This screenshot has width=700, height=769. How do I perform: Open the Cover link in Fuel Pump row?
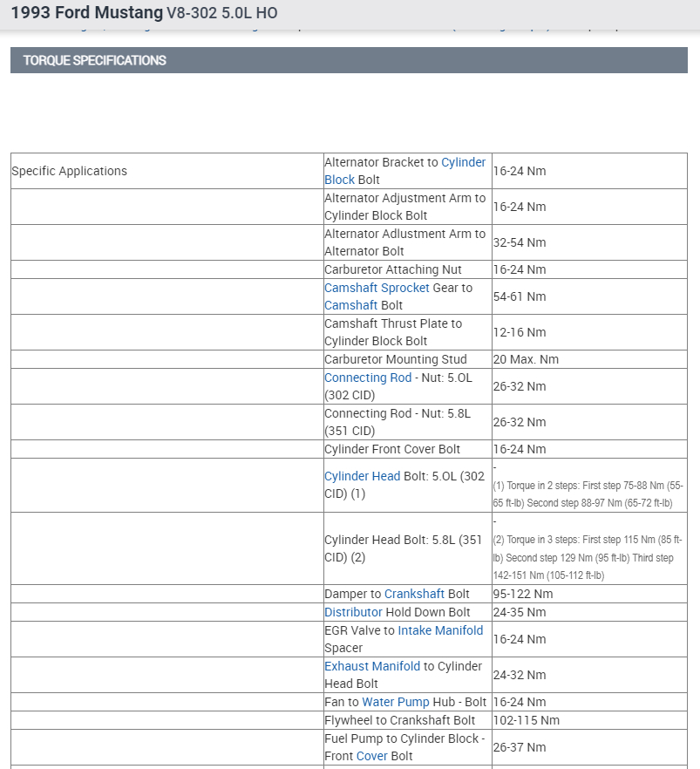pos(371,756)
